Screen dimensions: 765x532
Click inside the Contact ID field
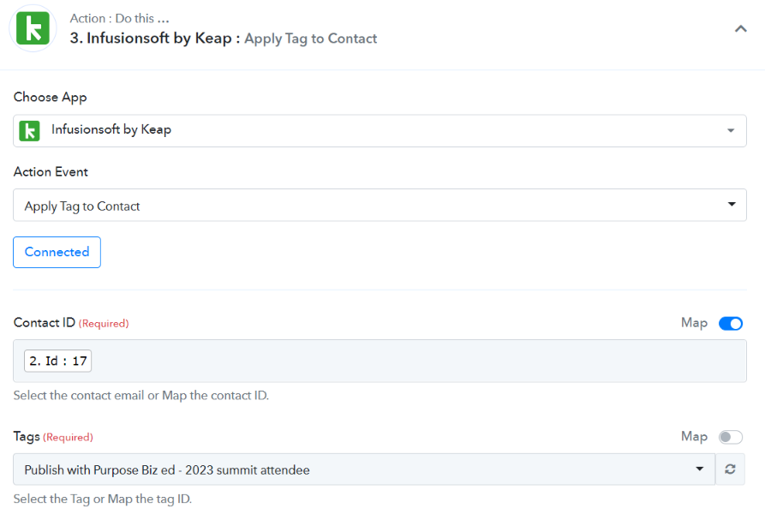coord(380,362)
